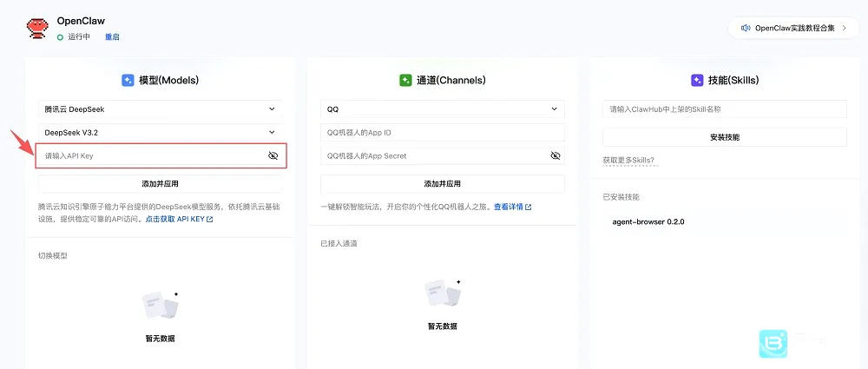Focus the ClawHub Skill name input
The image size is (868, 369).
pos(725,109)
